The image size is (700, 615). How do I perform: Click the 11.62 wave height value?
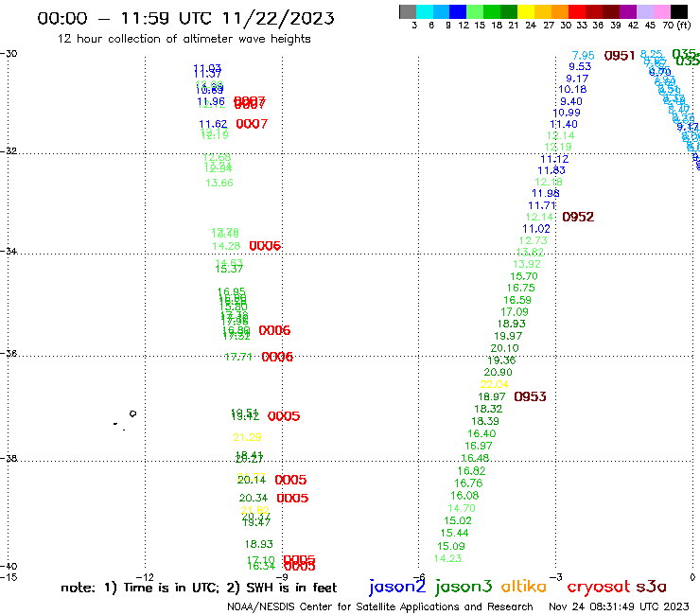click(213, 124)
